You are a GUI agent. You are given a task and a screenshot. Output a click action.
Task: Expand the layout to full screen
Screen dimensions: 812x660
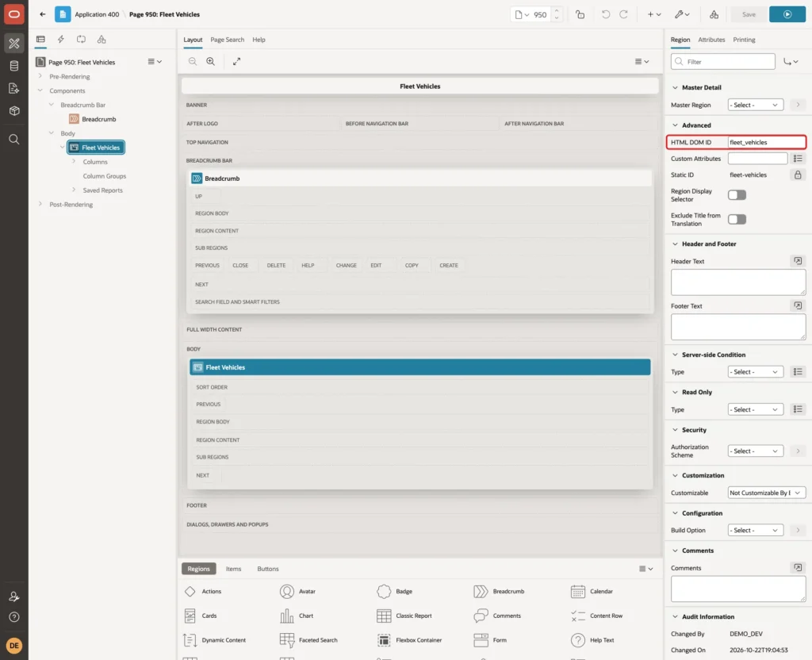236,61
